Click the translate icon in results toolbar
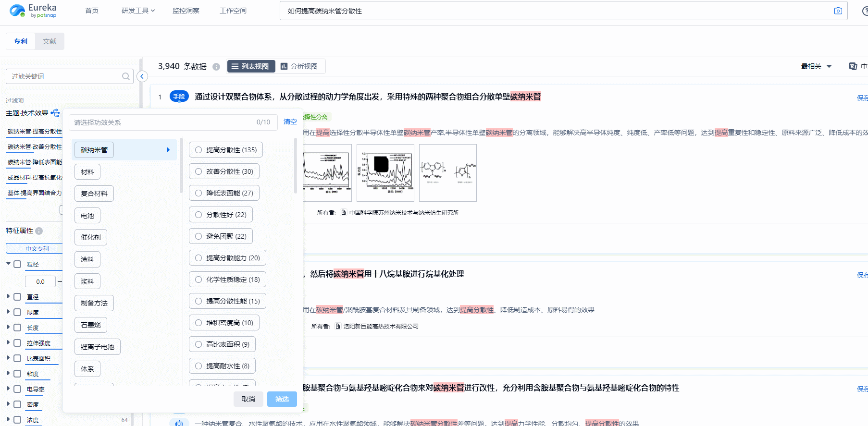Screen dimensions: 868x426 point(853,66)
